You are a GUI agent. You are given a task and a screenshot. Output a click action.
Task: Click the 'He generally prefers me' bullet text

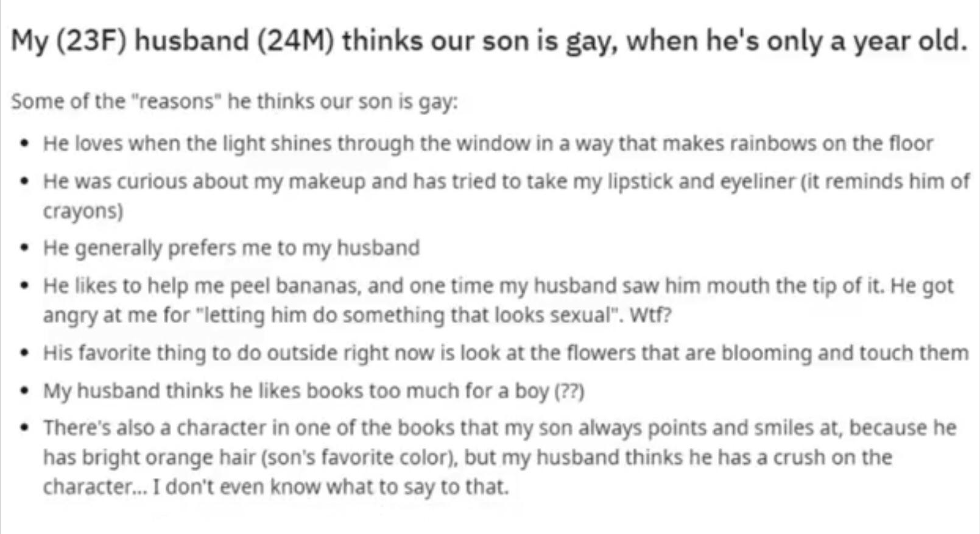tap(231, 248)
